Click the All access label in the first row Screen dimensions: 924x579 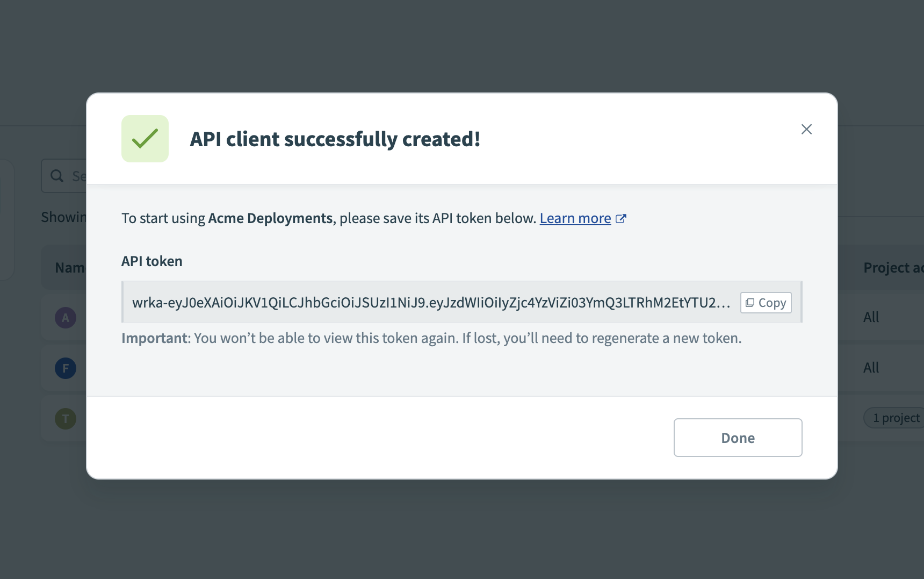point(871,317)
